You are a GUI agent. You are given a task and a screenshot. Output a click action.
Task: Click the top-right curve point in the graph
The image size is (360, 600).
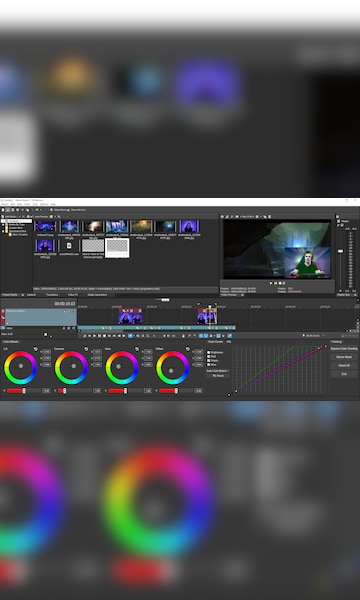pyautogui.click(x=326, y=347)
